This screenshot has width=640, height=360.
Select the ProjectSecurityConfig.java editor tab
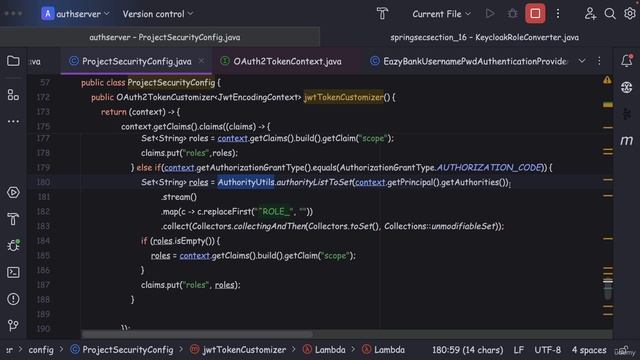click(136, 61)
